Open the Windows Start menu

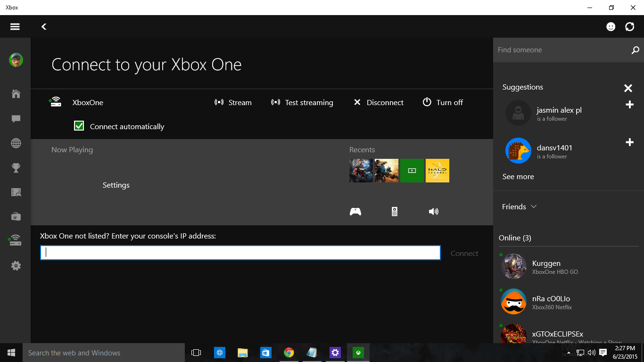pos(11,353)
